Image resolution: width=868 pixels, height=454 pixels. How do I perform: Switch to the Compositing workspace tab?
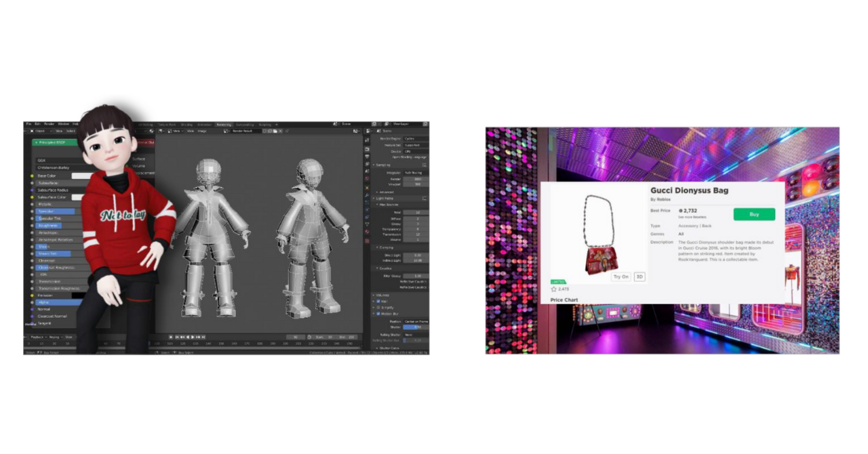(x=245, y=124)
